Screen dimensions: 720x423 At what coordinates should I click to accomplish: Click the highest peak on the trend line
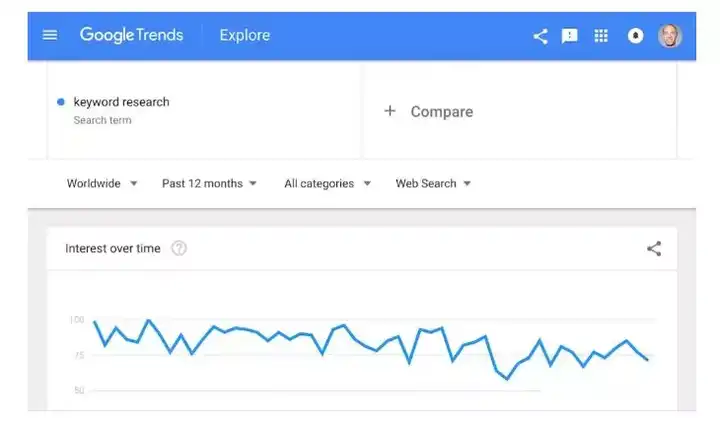[x=148, y=320]
